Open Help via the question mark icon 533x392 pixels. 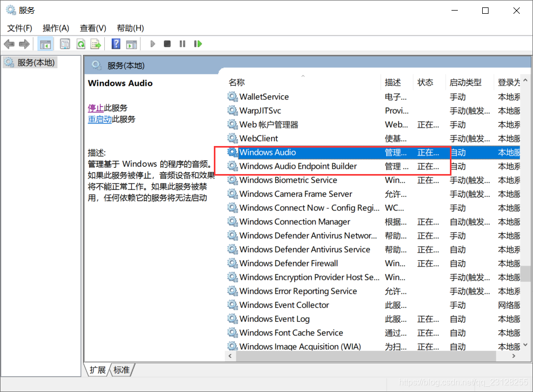click(x=116, y=44)
